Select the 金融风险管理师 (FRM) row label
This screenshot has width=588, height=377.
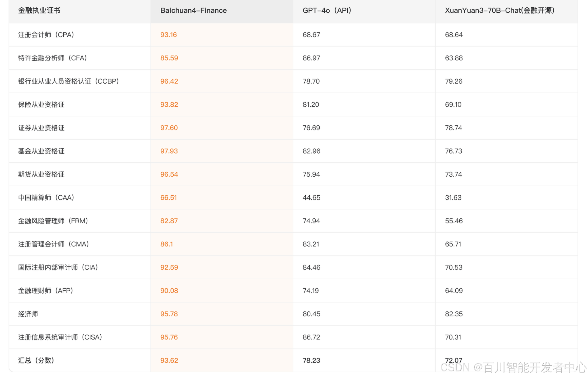tap(53, 221)
